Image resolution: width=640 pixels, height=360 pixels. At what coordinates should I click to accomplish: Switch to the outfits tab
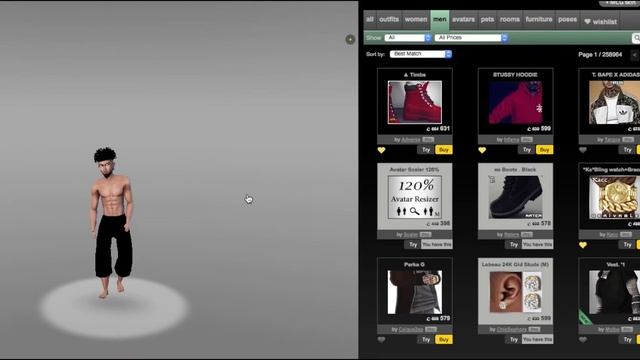click(389, 20)
